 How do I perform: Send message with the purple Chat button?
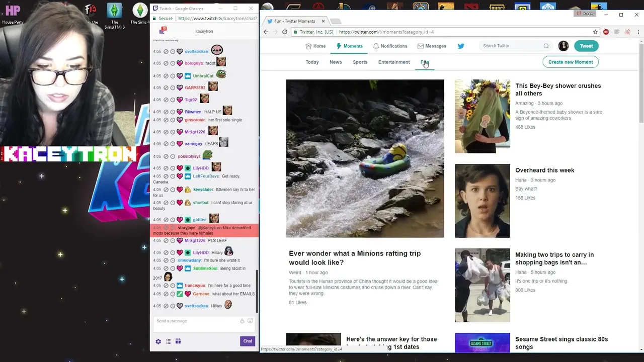click(x=248, y=341)
